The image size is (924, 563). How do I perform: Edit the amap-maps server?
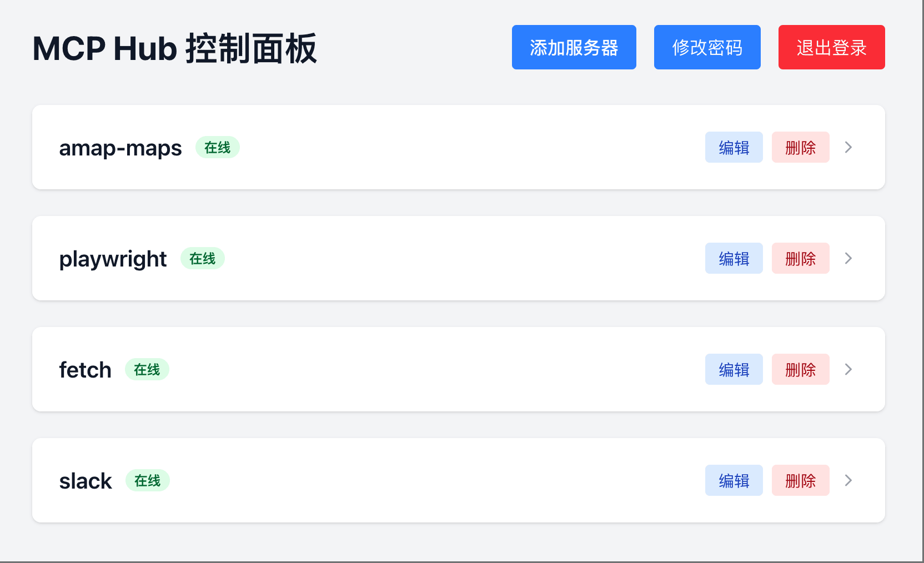tap(734, 147)
